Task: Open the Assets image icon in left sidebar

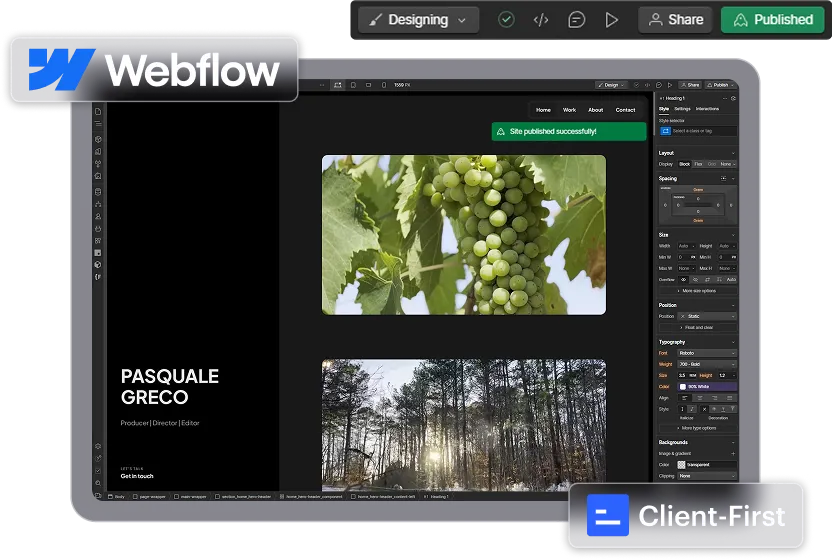Action: 98,176
